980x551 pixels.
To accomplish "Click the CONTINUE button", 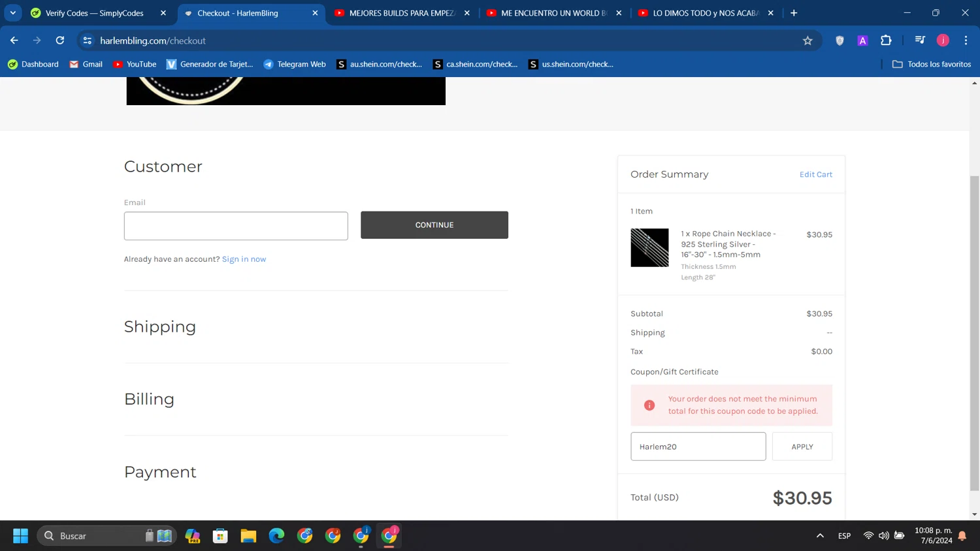I will [434, 225].
